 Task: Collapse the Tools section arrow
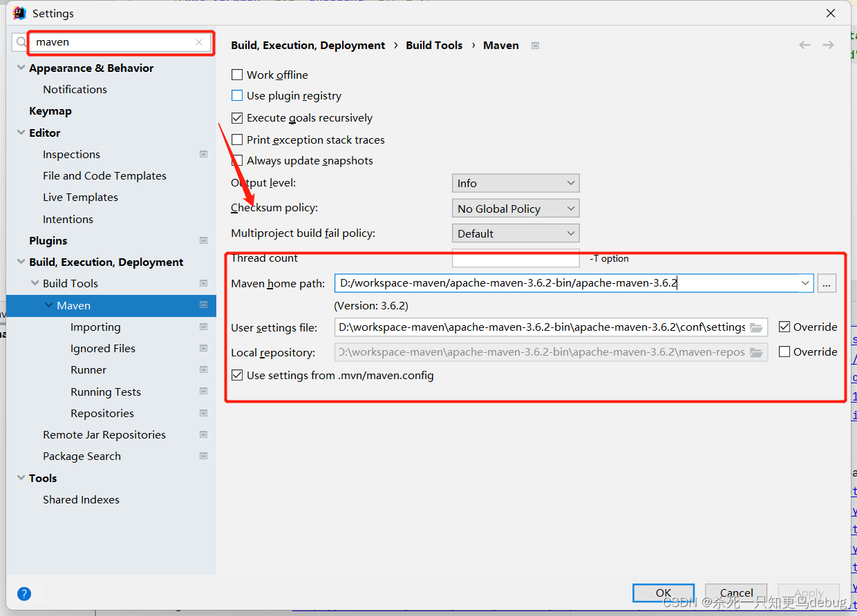tap(21, 478)
